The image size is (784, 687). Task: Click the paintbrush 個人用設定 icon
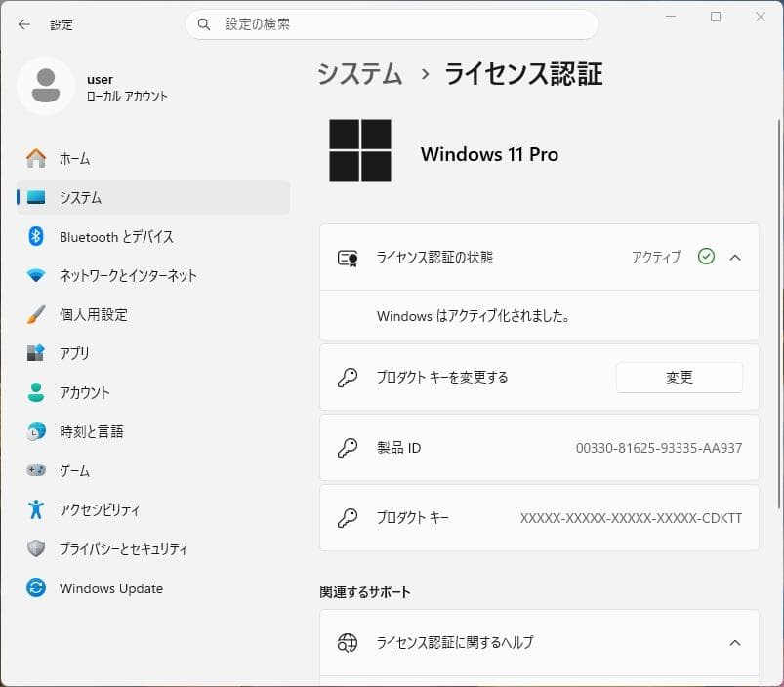[x=36, y=314]
